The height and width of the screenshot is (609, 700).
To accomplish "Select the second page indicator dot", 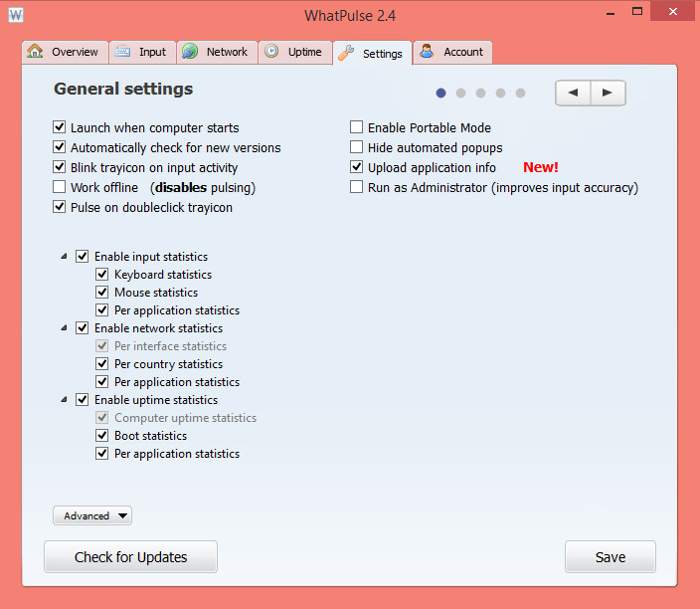I will click(460, 93).
